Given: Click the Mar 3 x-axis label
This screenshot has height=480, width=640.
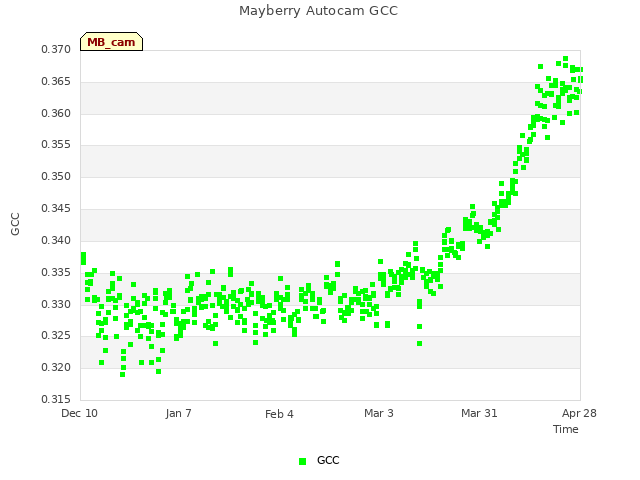Looking at the screenshot, I should pyautogui.click(x=379, y=413).
